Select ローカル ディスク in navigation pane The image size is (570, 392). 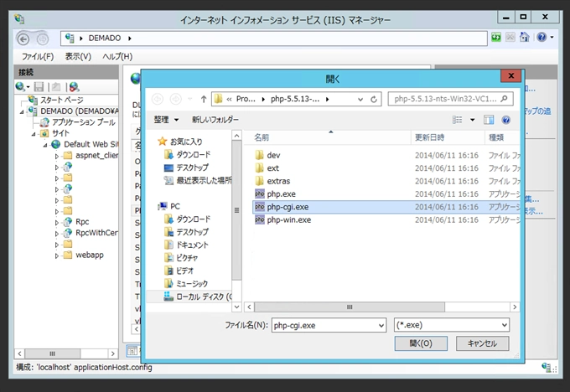pos(197,297)
